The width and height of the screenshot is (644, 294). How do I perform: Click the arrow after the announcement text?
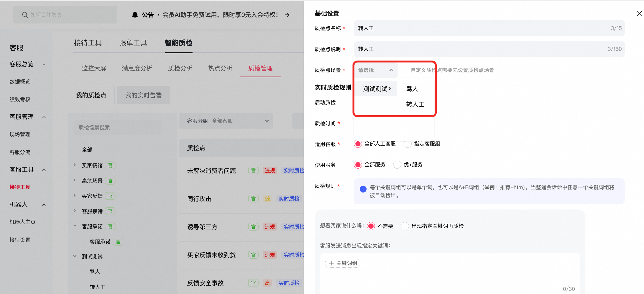pyautogui.click(x=287, y=15)
